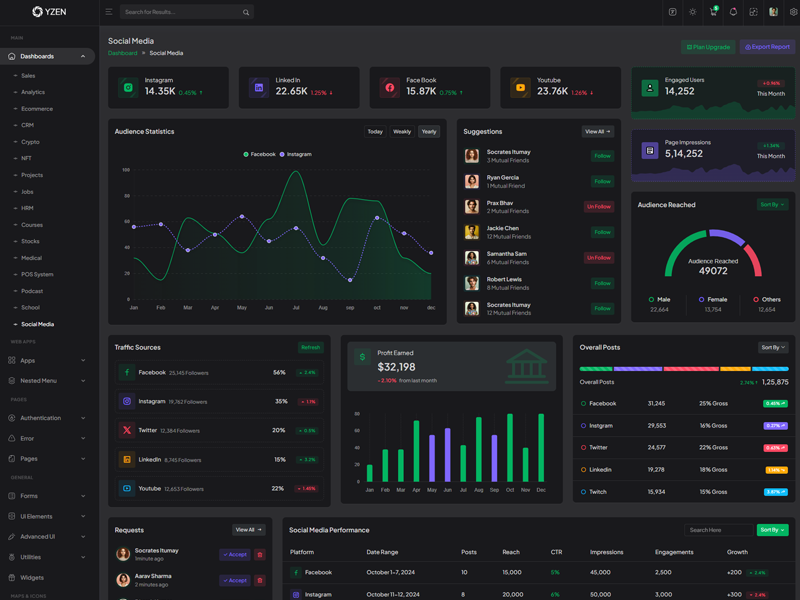800x600 pixels.
Task: Click the hamburger icon to collapse sidebar
Action: (109, 12)
